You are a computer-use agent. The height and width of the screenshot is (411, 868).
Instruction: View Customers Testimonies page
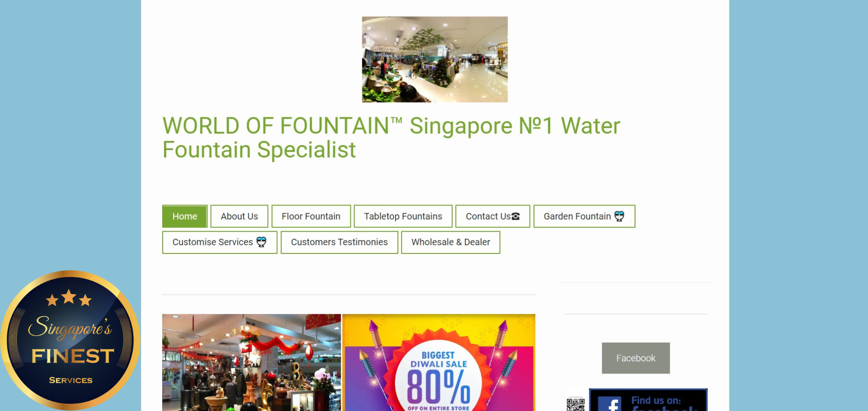click(339, 242)
